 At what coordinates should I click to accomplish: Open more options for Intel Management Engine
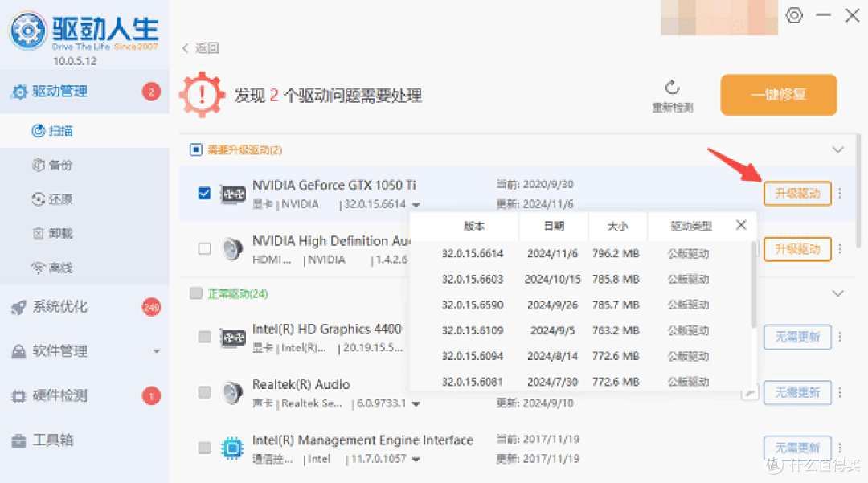click(x=840, y=448)
